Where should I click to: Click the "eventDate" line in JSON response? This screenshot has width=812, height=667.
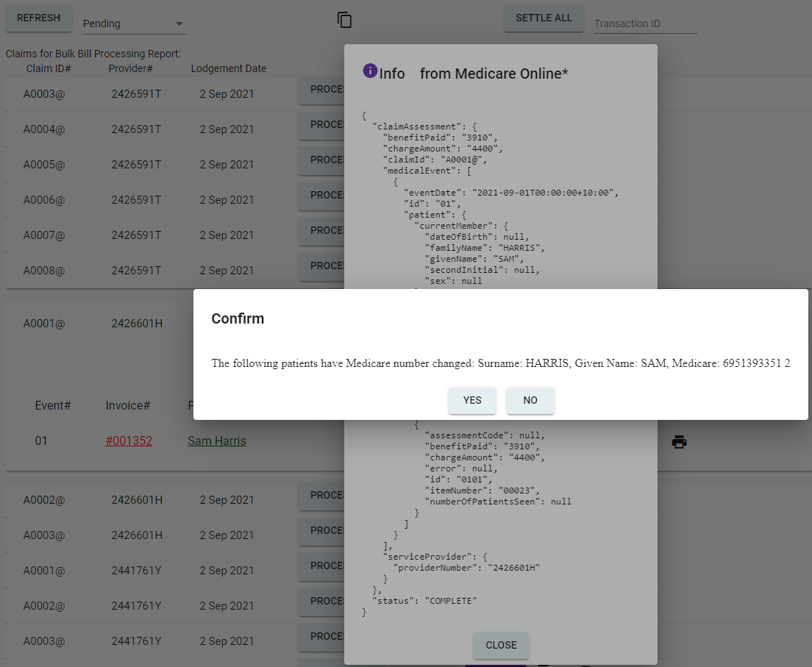pyautogui.click(x=511, y=193)
